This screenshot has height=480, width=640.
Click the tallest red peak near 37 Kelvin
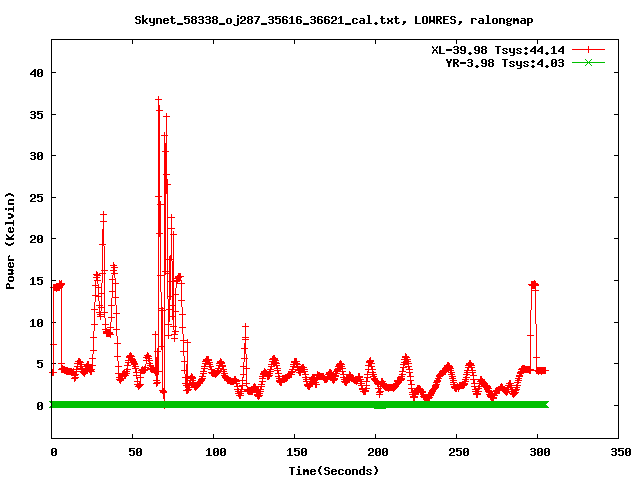pos(158,100)
